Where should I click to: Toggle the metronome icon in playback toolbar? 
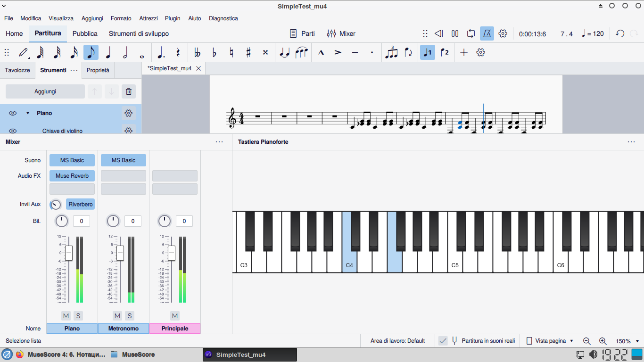(487, 33)
